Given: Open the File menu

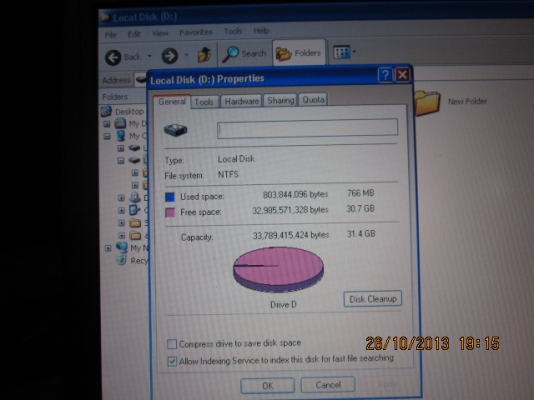Looking at the screenshot, I should [x=110, y=35].
